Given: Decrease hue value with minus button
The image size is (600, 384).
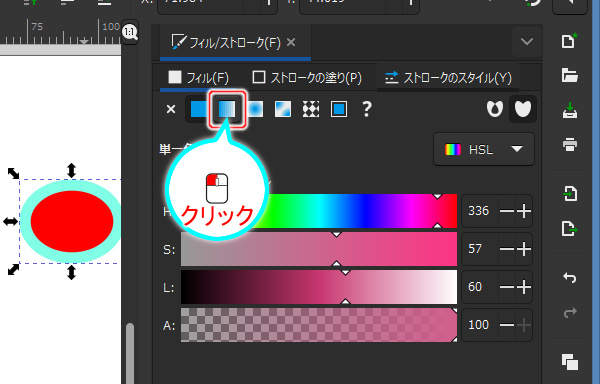Looking at the screenshot, I should (507, 211).
